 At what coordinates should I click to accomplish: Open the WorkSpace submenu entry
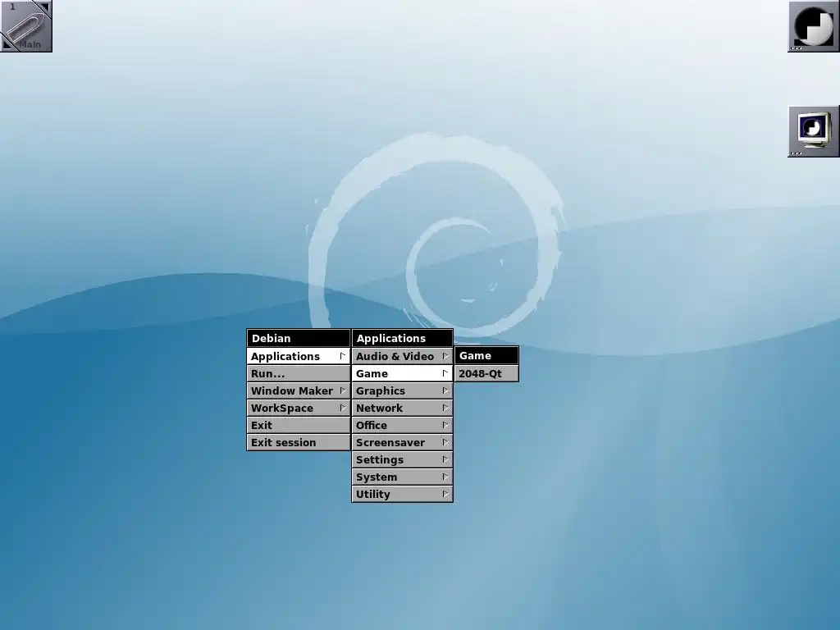[x=299, y=408]
